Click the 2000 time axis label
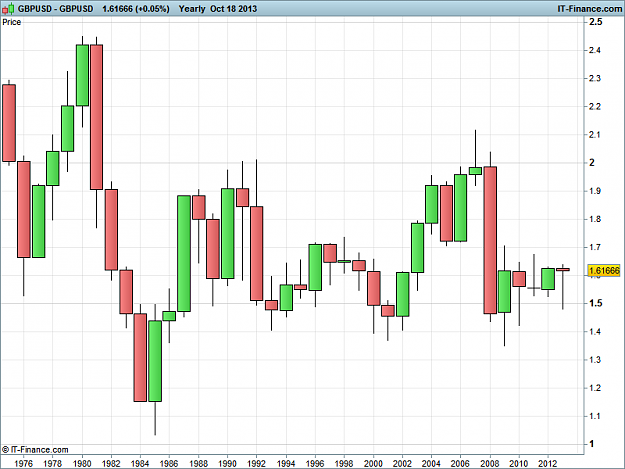This screenshot has height=469, width=625. click(373, 463)
